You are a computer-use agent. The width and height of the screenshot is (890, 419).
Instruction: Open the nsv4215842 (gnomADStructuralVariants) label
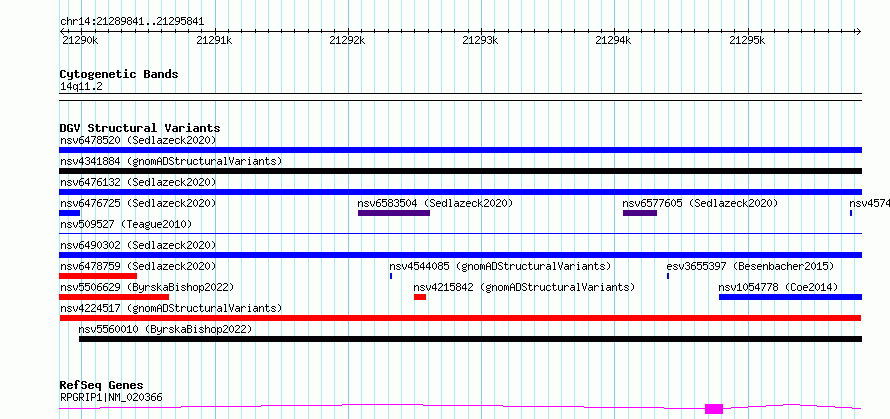[524, 287]
